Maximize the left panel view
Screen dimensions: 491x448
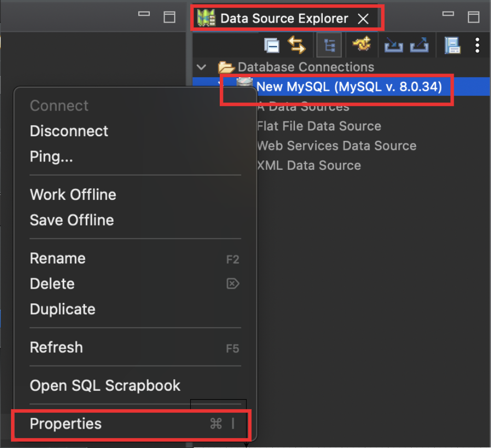click(169, 17)
